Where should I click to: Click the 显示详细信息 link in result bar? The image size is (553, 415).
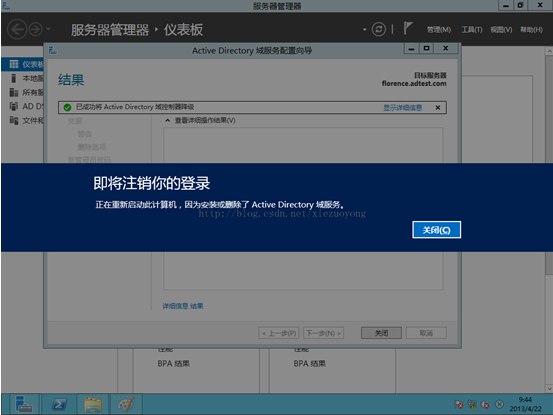[403, 108]
